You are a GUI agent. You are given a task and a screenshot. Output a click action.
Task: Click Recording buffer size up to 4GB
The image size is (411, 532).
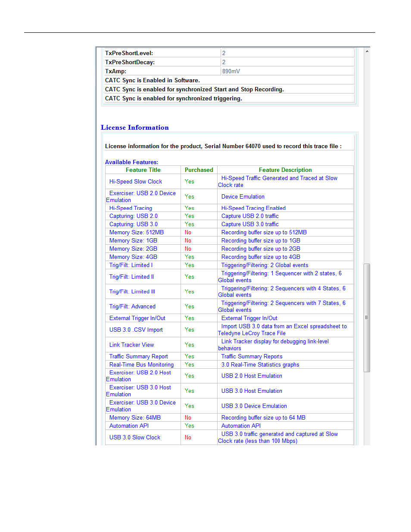coord(261,257)
